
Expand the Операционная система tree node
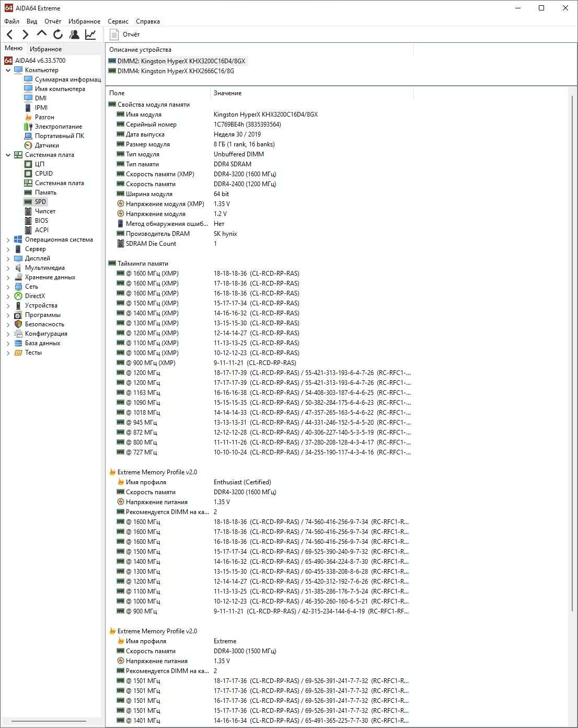point(8,240)
